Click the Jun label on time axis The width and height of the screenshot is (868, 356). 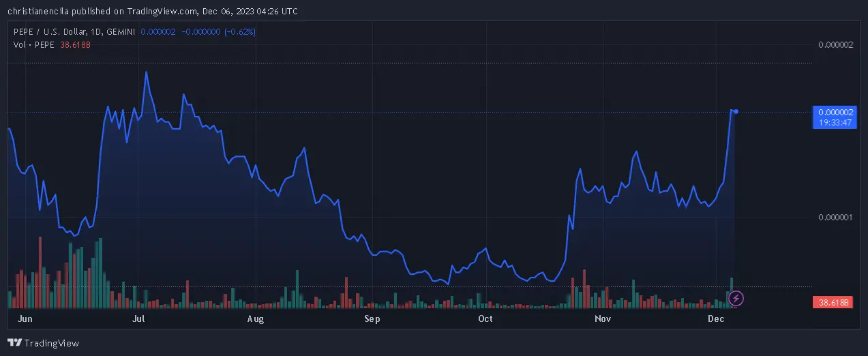pyautogui.click(x=25, y=318)
